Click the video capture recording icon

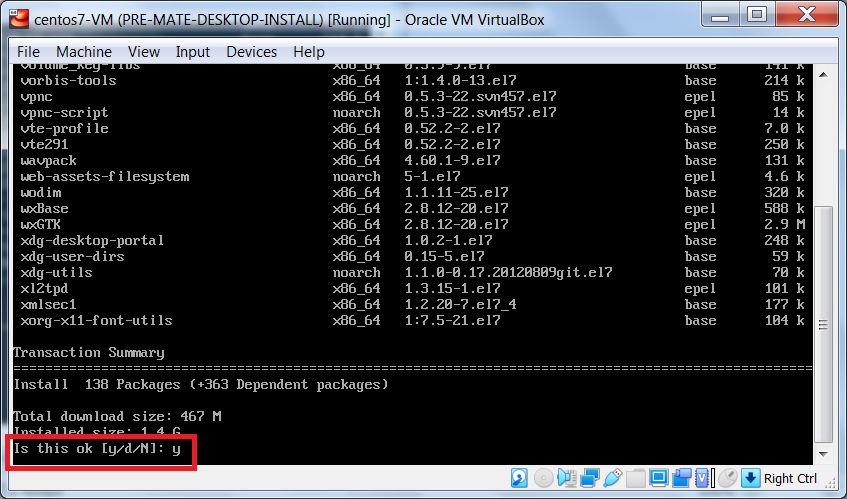(x=681, y=478)
